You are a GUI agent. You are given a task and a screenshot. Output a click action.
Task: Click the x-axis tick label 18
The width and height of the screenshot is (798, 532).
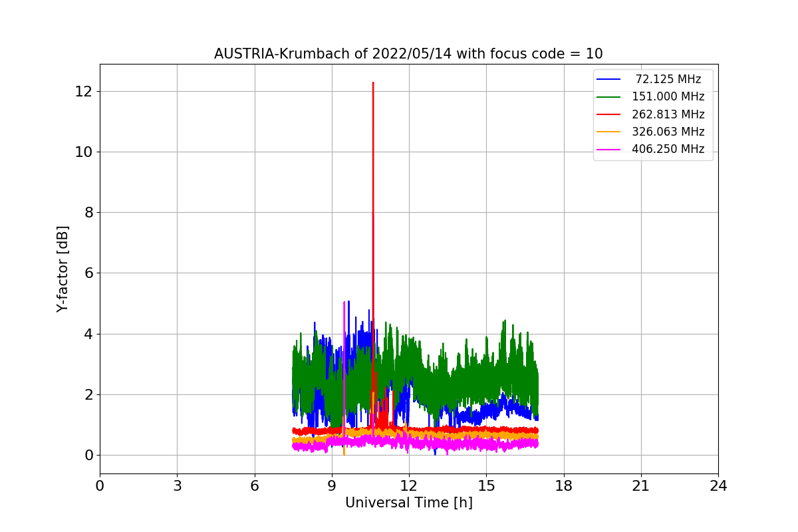(563, 486)
